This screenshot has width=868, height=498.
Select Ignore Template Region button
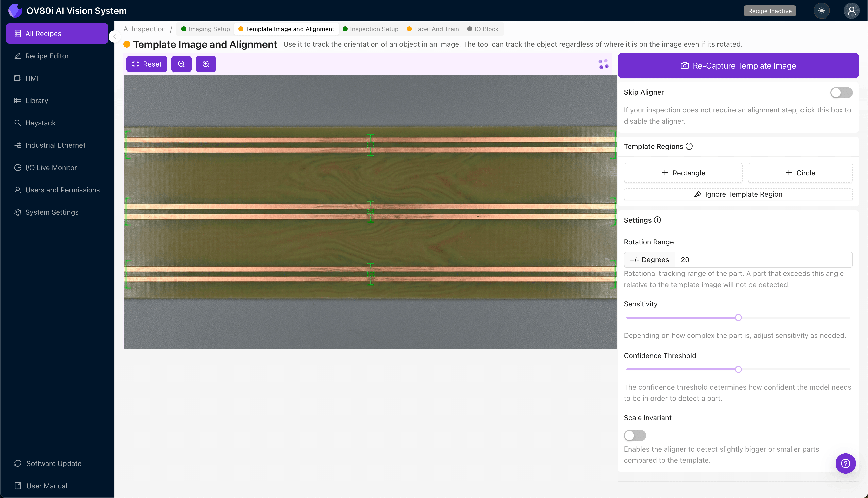pos(738,194)
